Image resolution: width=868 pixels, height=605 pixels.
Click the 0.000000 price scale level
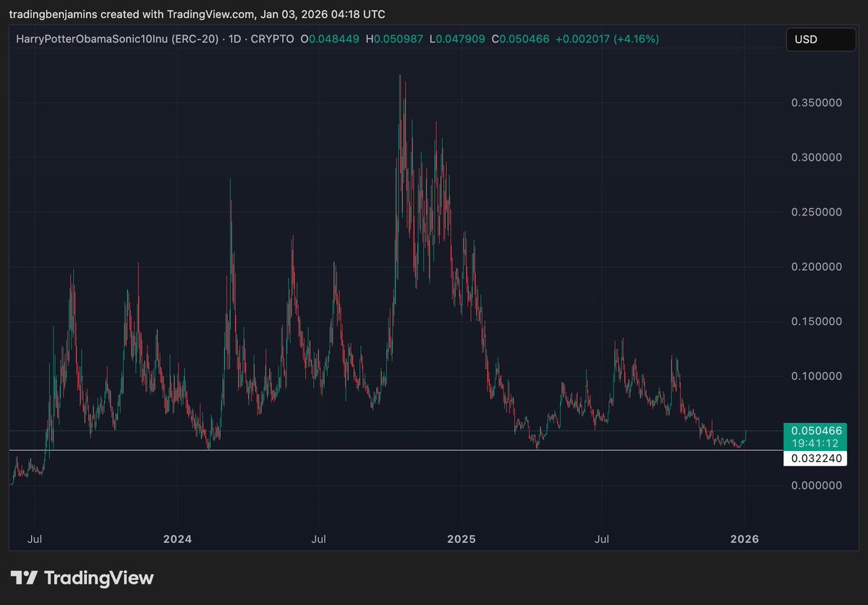click(x=815, y=485)
